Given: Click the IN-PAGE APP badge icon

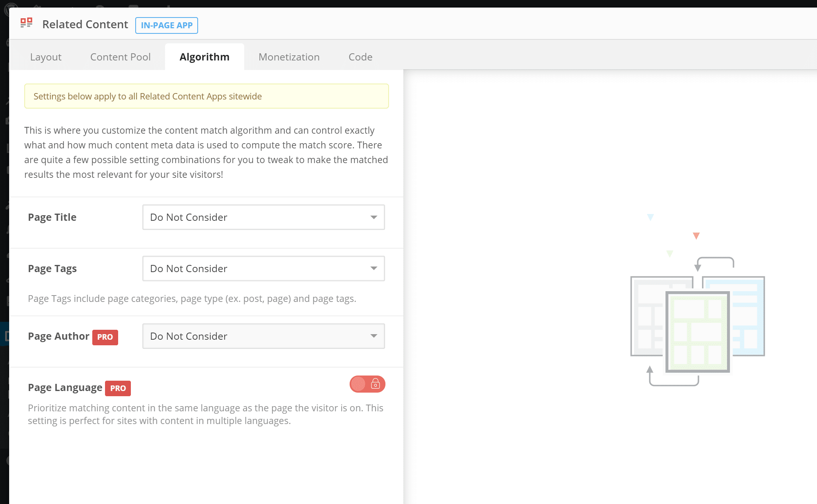Looking at the screenshot, I should (166, 25).
